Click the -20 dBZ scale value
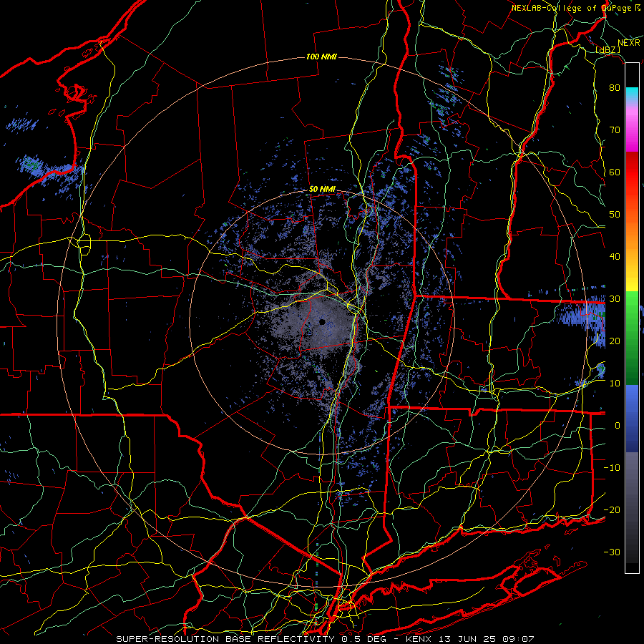Image resolution: width=644 pixels, height=644 pixels. click(612, 509)
